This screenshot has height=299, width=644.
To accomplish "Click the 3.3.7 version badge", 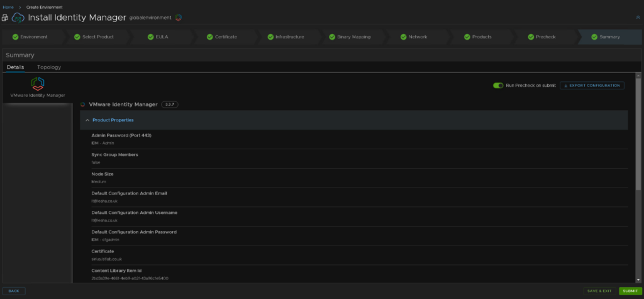I will (170, 104).
